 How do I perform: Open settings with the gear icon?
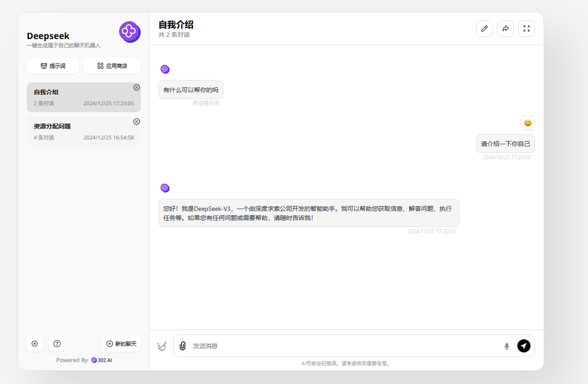click(x=34, y=344)
